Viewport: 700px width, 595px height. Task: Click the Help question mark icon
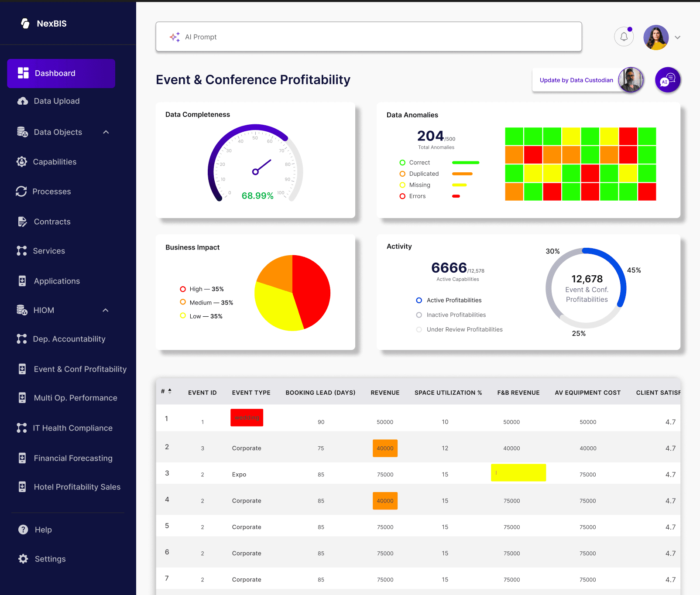23,530
